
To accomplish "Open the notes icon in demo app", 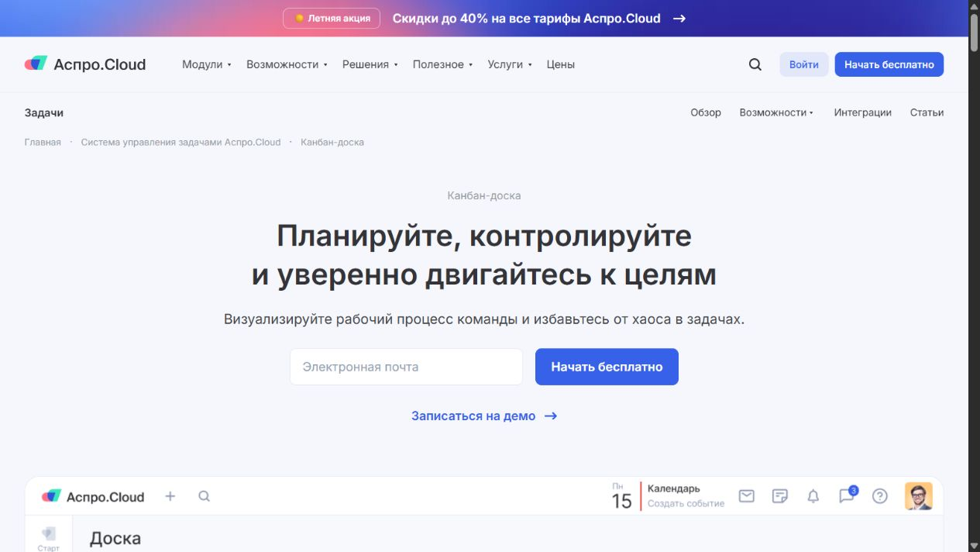I will click(x=780, y=496).
